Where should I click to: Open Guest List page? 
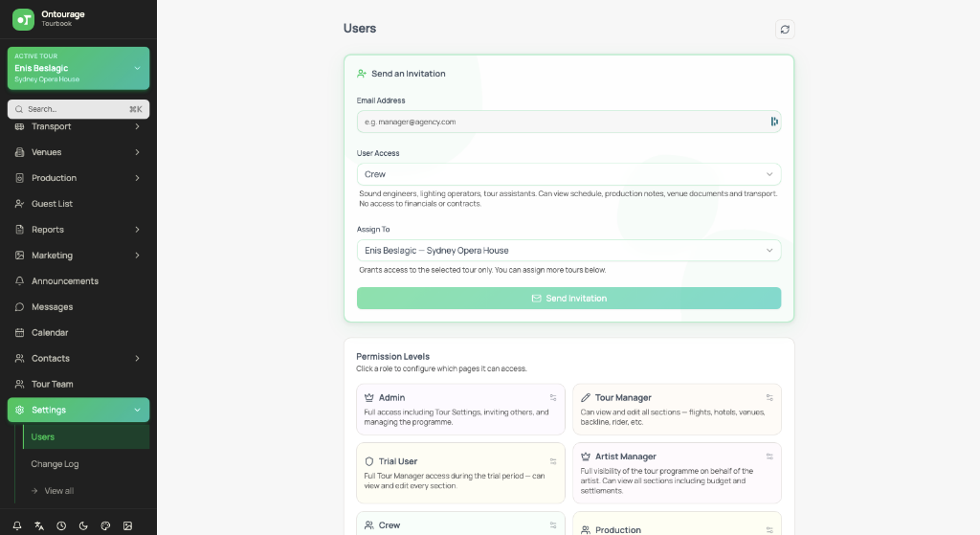click(78, 204)
